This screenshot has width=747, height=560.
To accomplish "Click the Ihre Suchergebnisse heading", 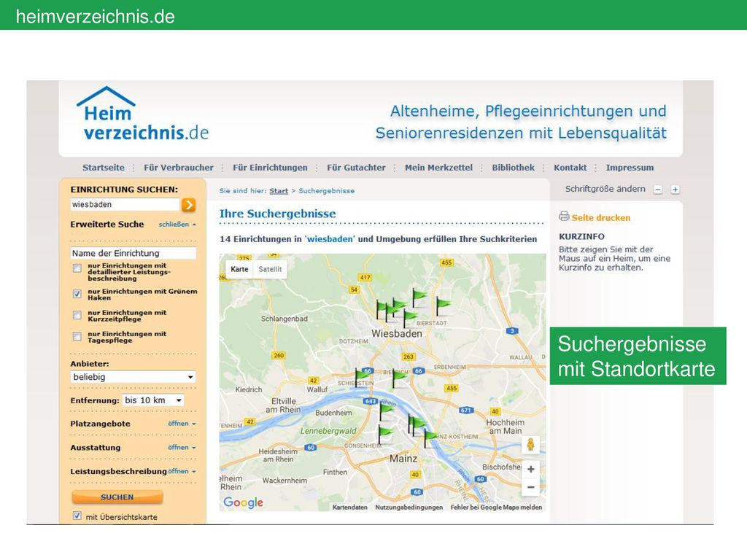I will pyautogui.click(x=277, y=214).
